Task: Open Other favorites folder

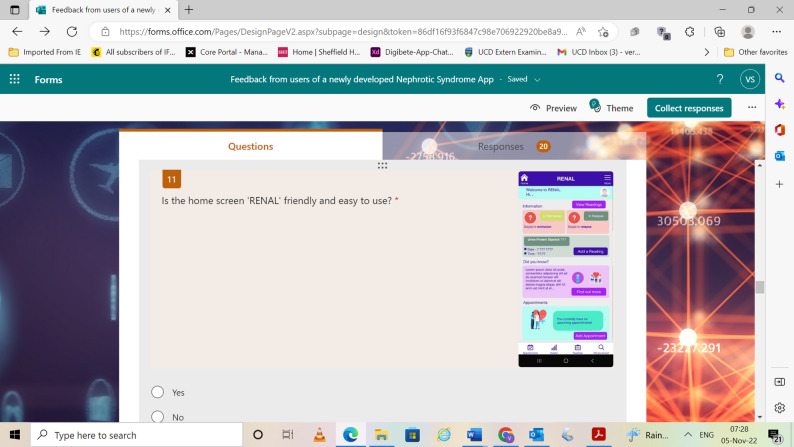Action: [756, 52]
